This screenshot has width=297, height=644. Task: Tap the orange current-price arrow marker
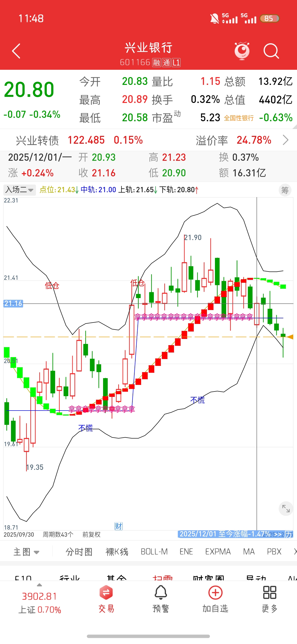(290, 337)
